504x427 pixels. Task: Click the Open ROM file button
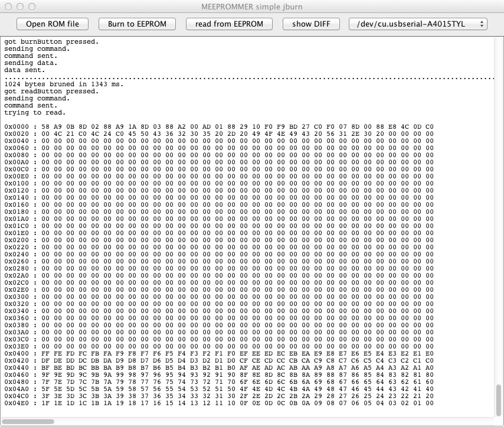click(53, 24)
